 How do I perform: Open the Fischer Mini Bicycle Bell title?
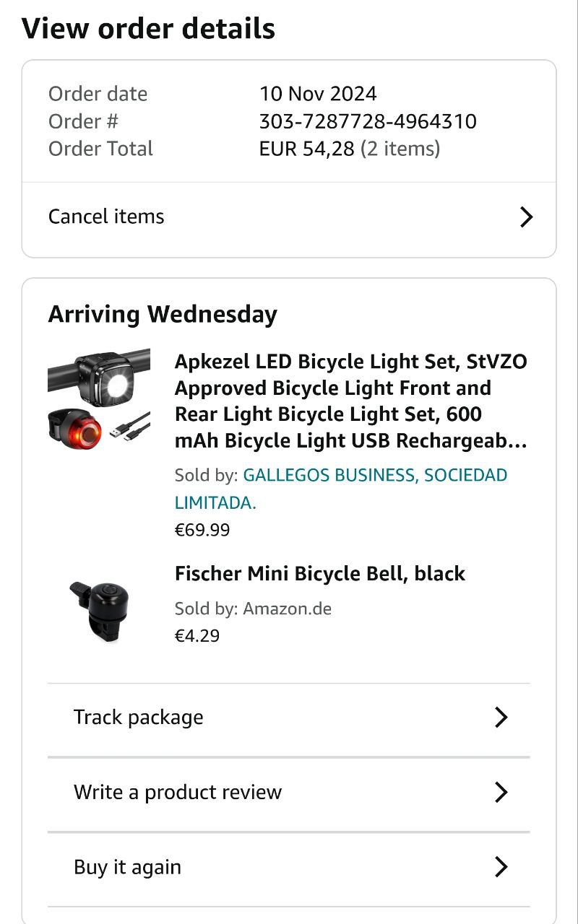[320, 574]
